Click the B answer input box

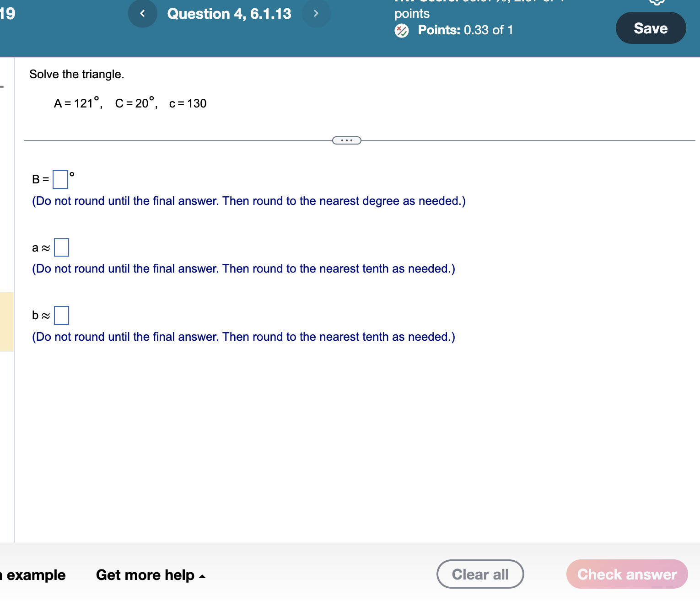click(x=60, y=179)
